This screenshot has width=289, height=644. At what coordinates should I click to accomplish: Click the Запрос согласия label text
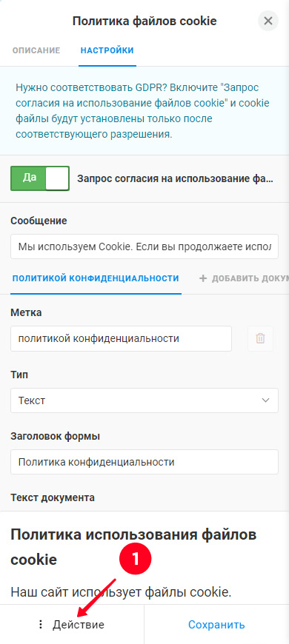point(176,178)
